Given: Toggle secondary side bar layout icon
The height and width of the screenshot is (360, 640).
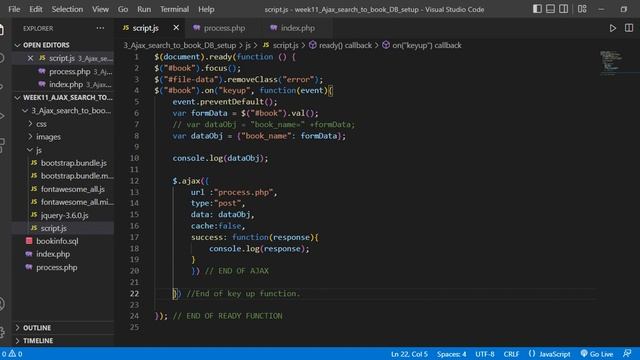Looking at the screenshot, I should point(563,9).
